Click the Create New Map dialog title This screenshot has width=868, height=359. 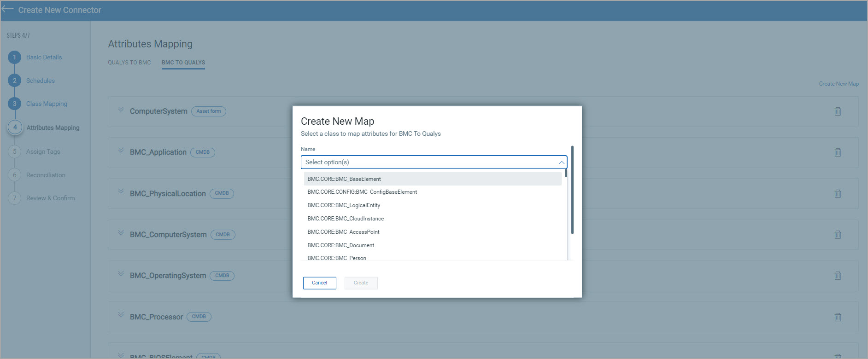(337, 121)
